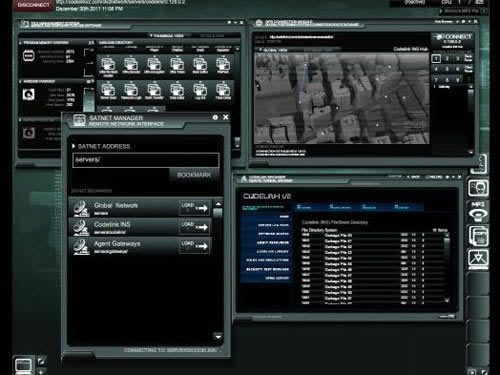
Task: Collapse the SATNET ADDRESS section triangle
Action: pos(74,146)
